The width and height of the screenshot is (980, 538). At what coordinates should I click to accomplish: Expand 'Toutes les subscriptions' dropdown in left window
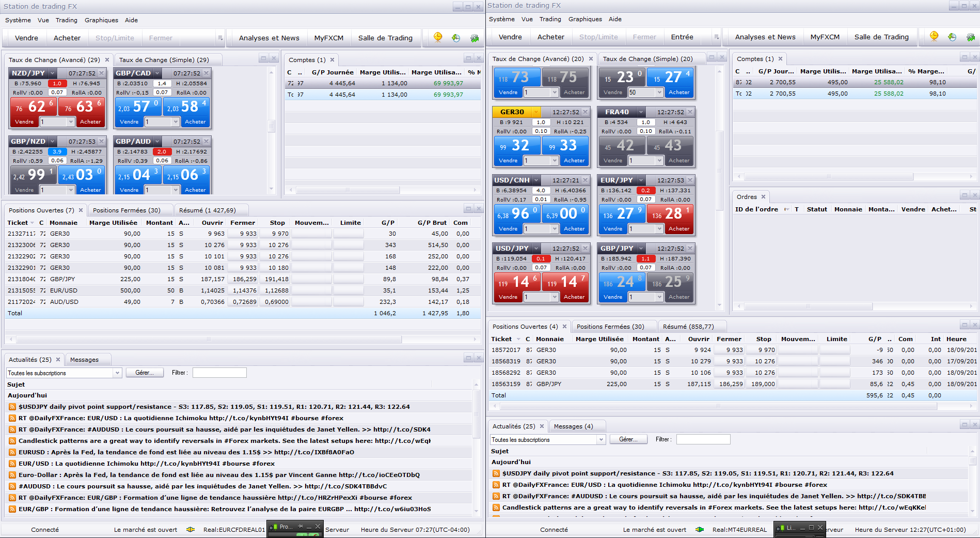[x=117, y=373]
